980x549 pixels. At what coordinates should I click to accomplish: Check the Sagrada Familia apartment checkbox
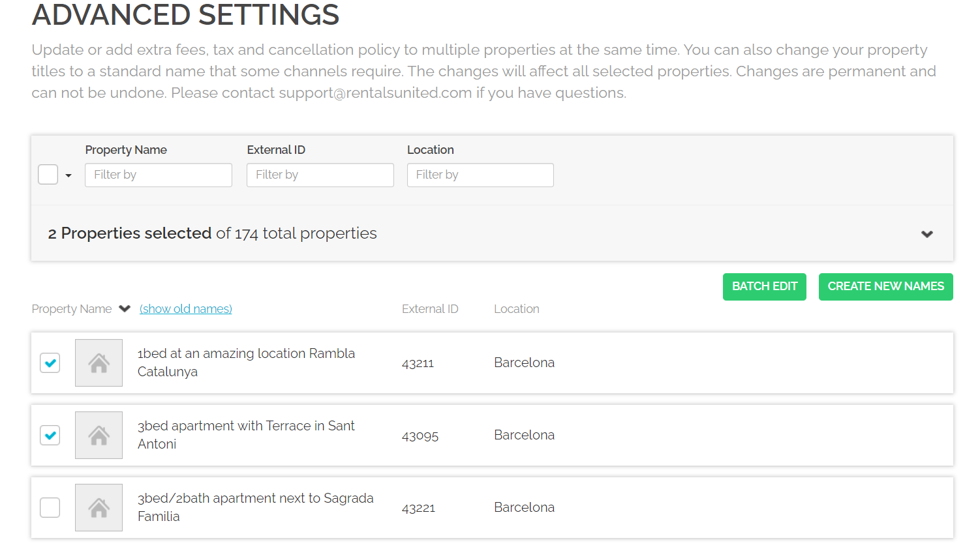(x=50, y=507)
